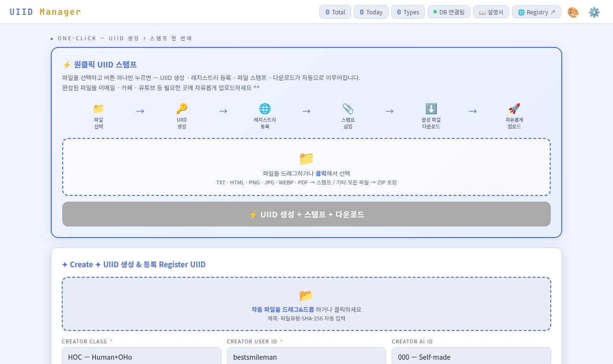Viewport: 613px width, 364px height.
Task: Click the UIID Manager logo
Action: coord(45,12)
